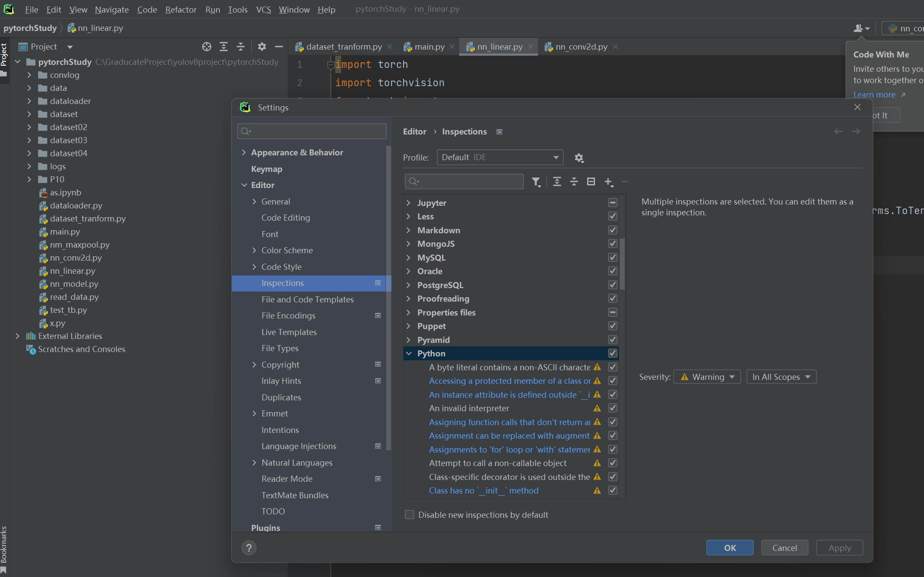924x577 pixels.
Task: Click locate file crosshair icon in Project panel
Action: click(207, 47)
